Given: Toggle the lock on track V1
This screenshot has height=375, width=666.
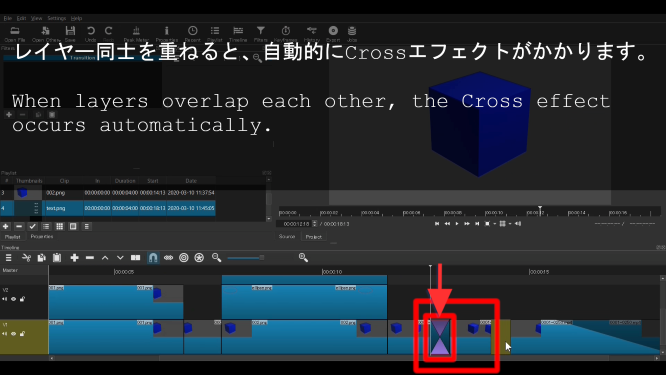Looking at the screenshot, I should click(23, 333).
